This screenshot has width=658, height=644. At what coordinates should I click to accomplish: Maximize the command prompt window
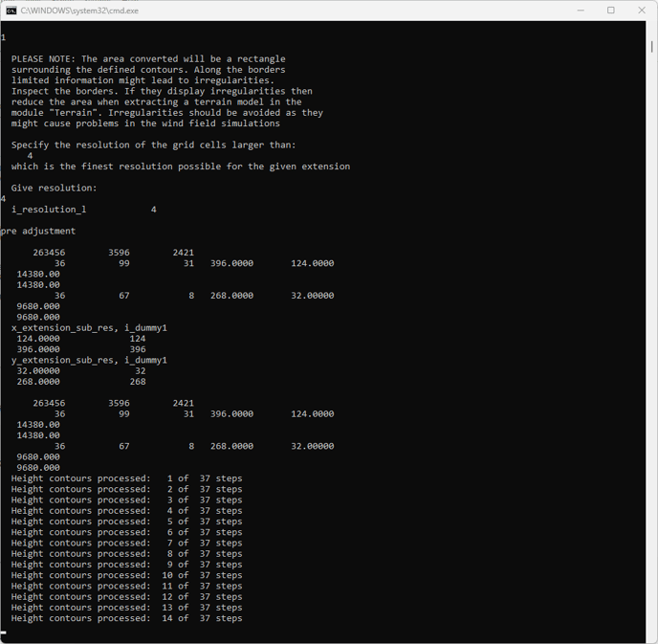[611, 11]
